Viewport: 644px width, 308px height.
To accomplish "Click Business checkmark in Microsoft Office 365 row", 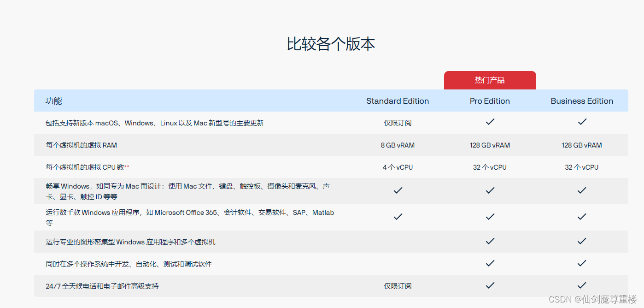I will pos(582,216).
